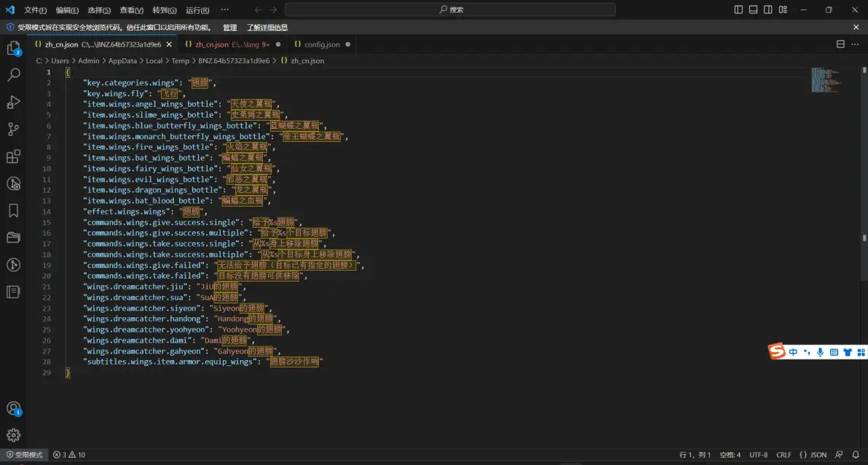This screenshot has height=465, width=868.
Task: Click the 了解详细信息 link
Action: tap(267, 28)
